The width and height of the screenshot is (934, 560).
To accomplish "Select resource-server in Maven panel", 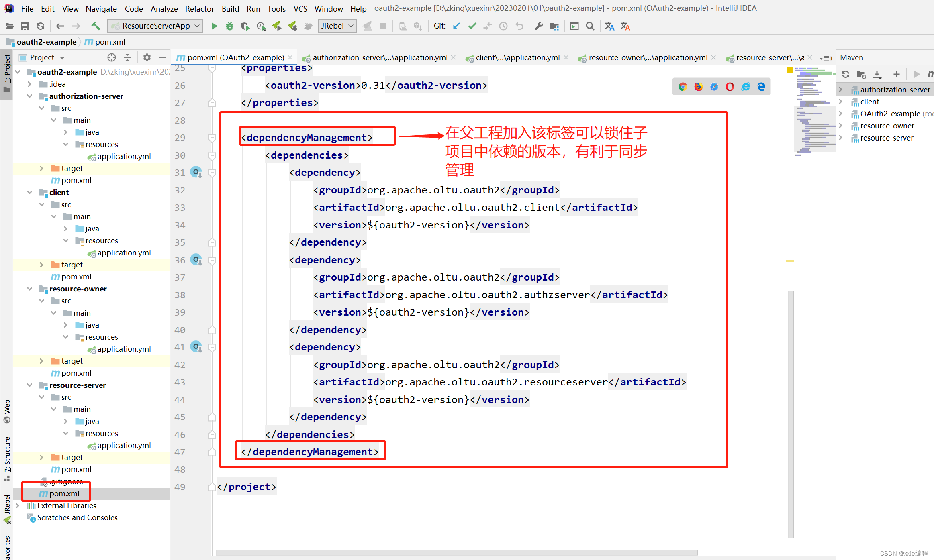I will (887, 138).
